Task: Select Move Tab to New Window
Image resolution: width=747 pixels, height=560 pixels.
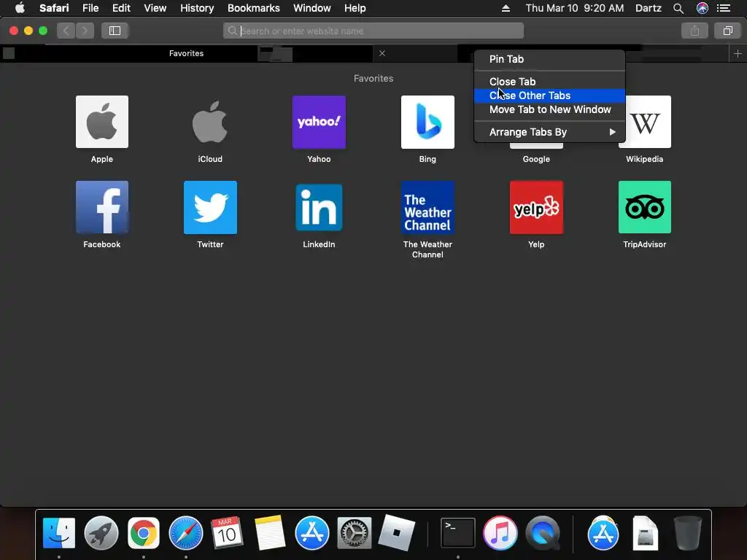Action: 549,109
